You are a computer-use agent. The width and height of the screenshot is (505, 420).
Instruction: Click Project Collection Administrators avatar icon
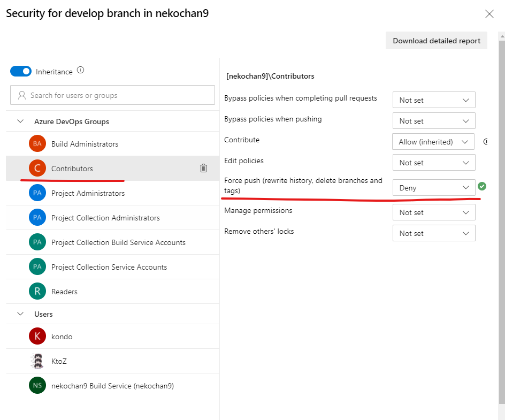point(37,217)
